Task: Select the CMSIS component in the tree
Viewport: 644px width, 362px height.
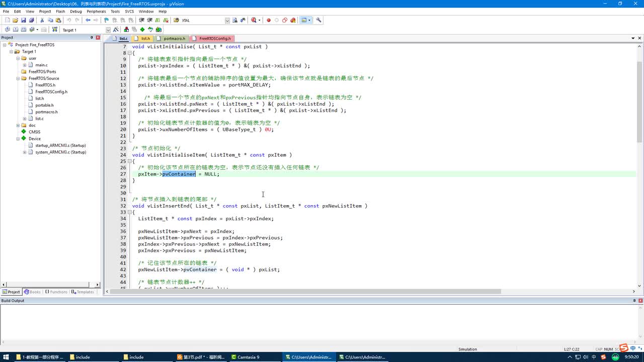Action: tap(34, 132)
